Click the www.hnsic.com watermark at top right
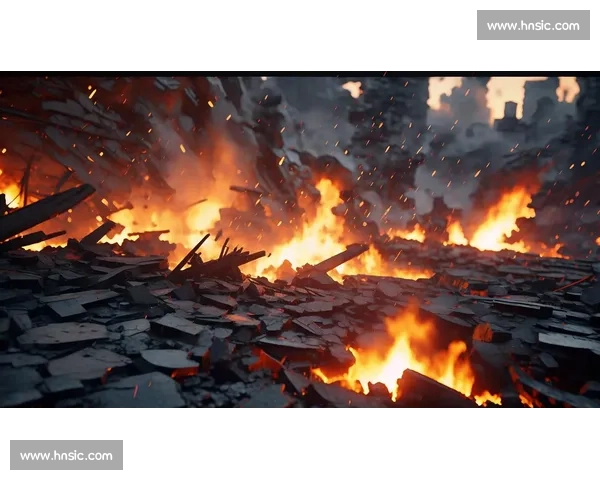600x480 pixels. click(532, 24)
